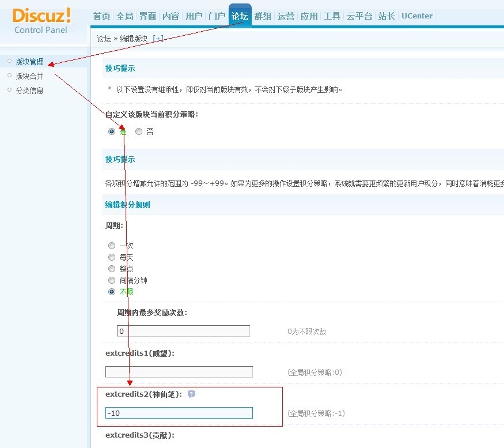The height and width of the screenshot is (448, 504).
Task: Click the 编辑积分规则 section header
Action: pos(128,205)
